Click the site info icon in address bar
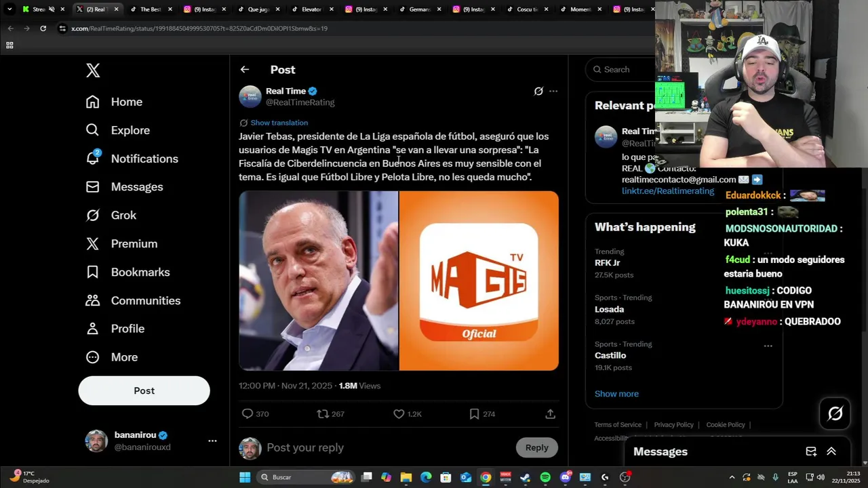The width and height of the screenshot is (868, 488). point(62,28)
